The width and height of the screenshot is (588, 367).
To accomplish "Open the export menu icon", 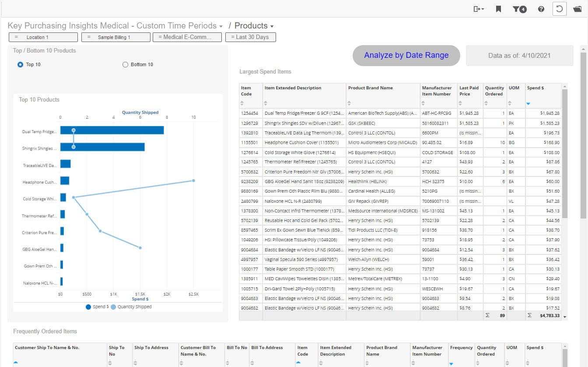I will click(x=478, y=9).
